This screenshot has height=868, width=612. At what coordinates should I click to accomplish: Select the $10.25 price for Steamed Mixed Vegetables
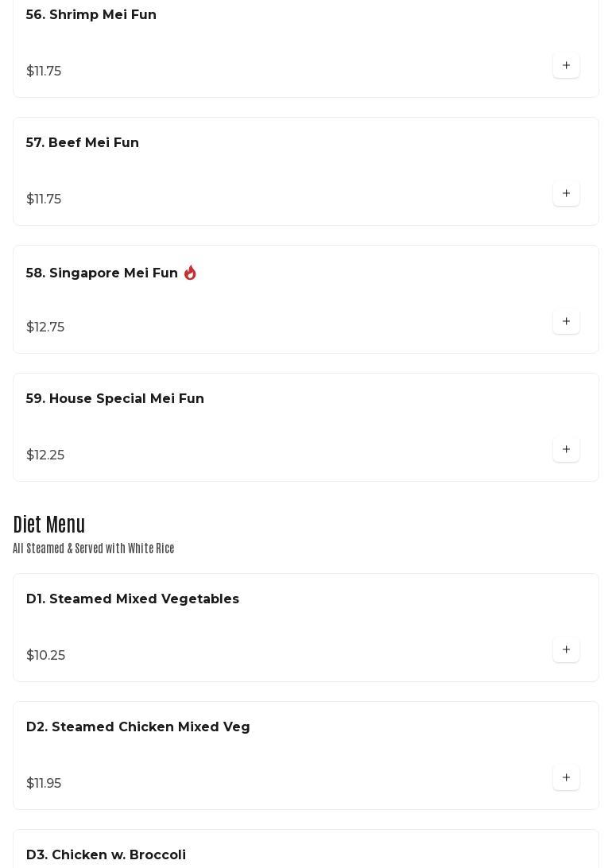click(46, 656)
